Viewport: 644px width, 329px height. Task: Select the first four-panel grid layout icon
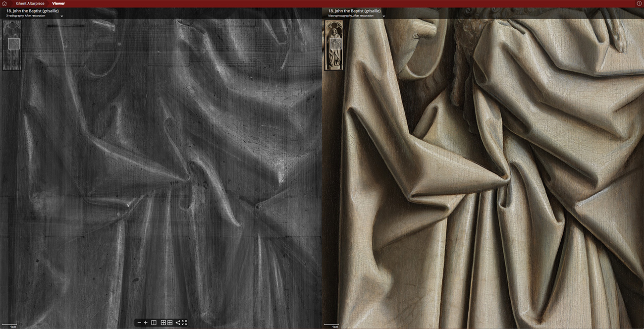click(163, 323)
